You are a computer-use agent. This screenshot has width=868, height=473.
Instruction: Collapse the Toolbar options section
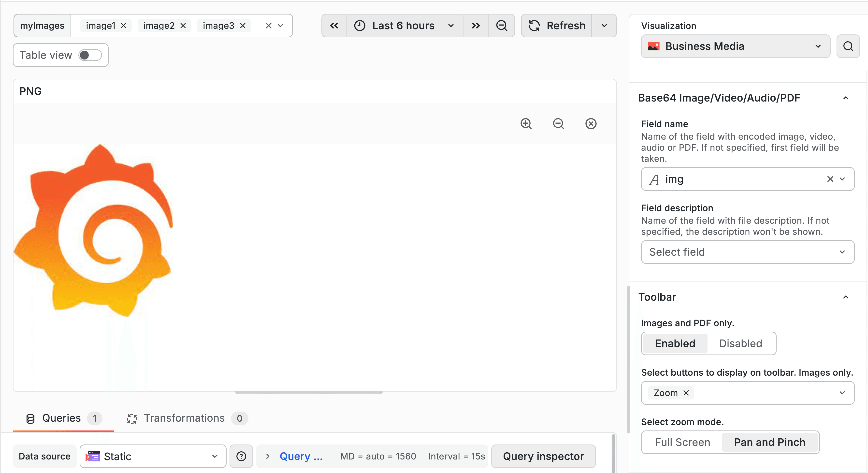(845, 297)
